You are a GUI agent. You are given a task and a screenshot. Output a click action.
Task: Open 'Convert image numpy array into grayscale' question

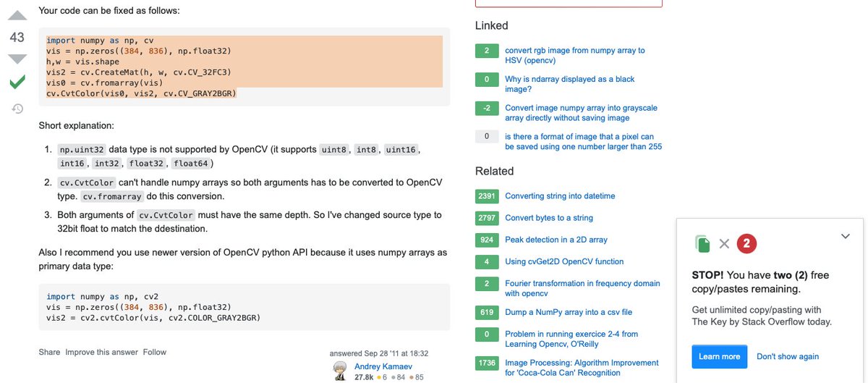[x=581, y=113]
